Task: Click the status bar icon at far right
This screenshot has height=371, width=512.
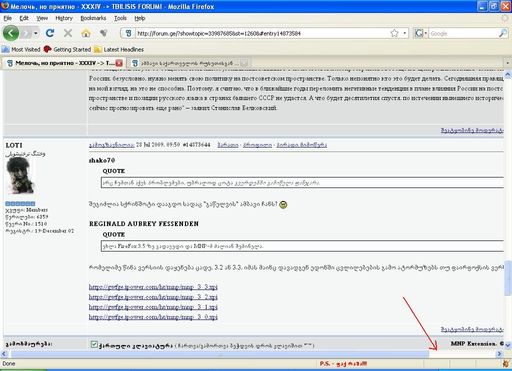Action: (506, 363)
